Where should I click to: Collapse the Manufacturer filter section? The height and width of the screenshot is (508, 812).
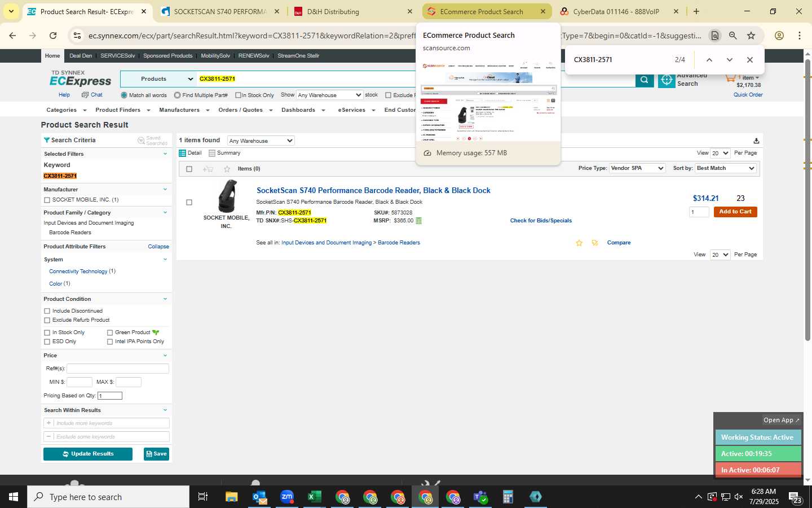click(x=165, y=190)
